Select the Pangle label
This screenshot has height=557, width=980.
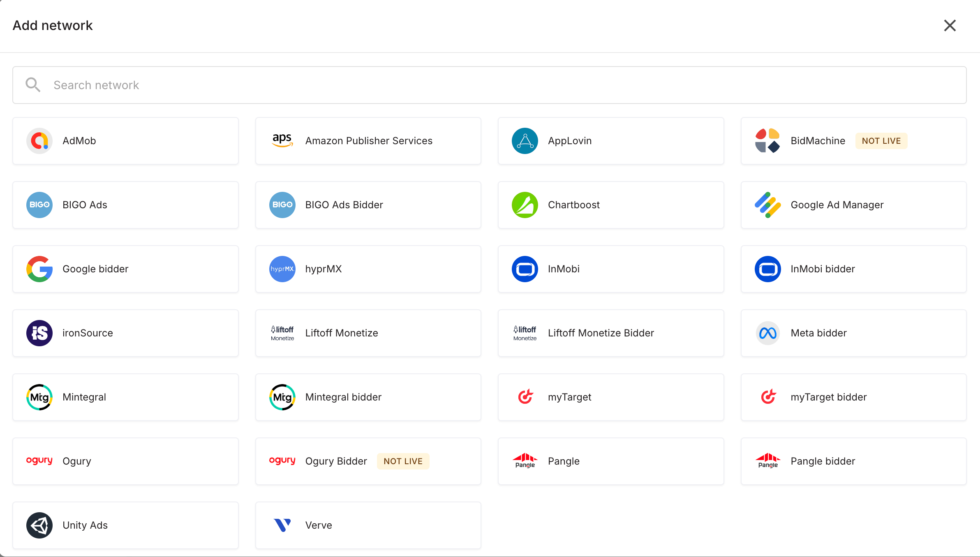click(x=564, y=461)
